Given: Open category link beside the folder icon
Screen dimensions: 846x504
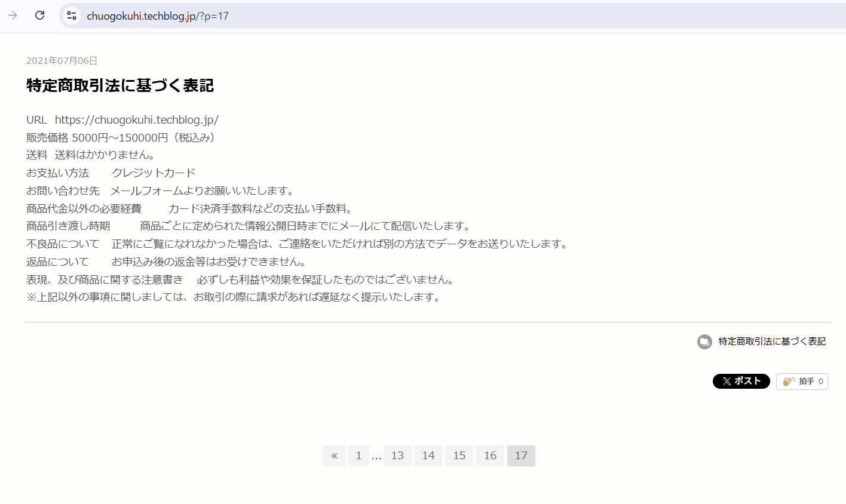Looking at the screenshot, I should [772, 342].
